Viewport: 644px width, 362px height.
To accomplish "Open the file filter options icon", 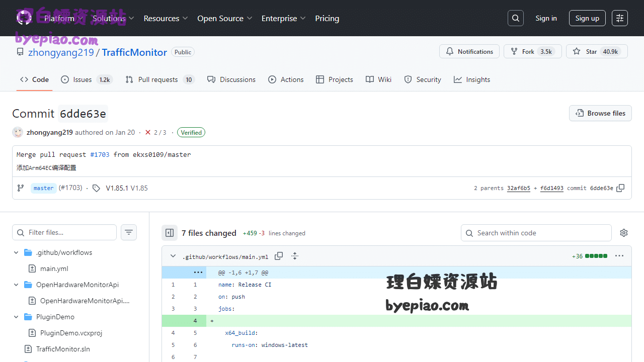I will point(129,232).
